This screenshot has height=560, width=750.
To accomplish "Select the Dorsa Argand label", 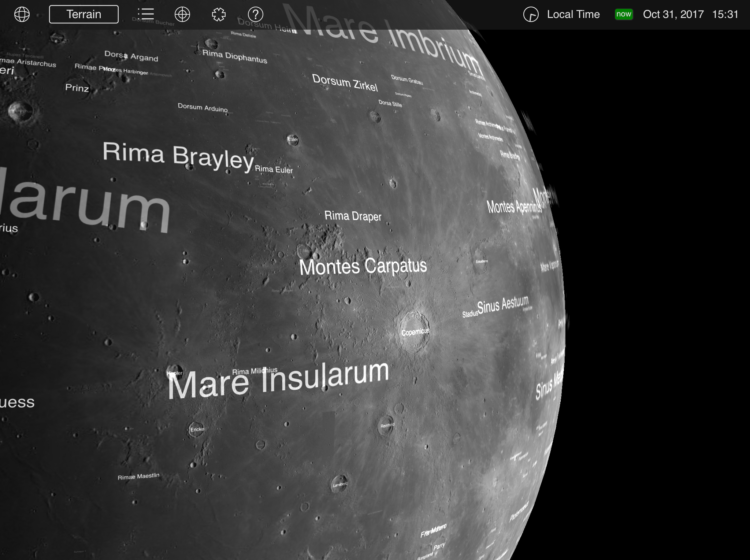I will pyautogui.click(x=131, y=56).
